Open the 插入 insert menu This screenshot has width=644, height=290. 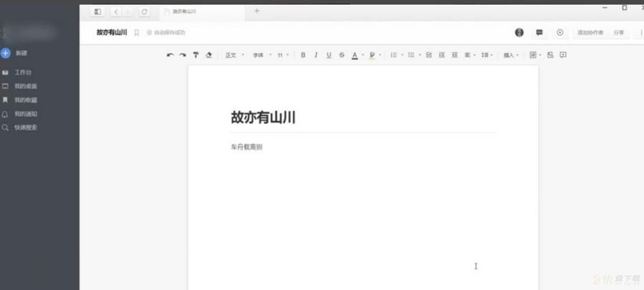(511, 55)
